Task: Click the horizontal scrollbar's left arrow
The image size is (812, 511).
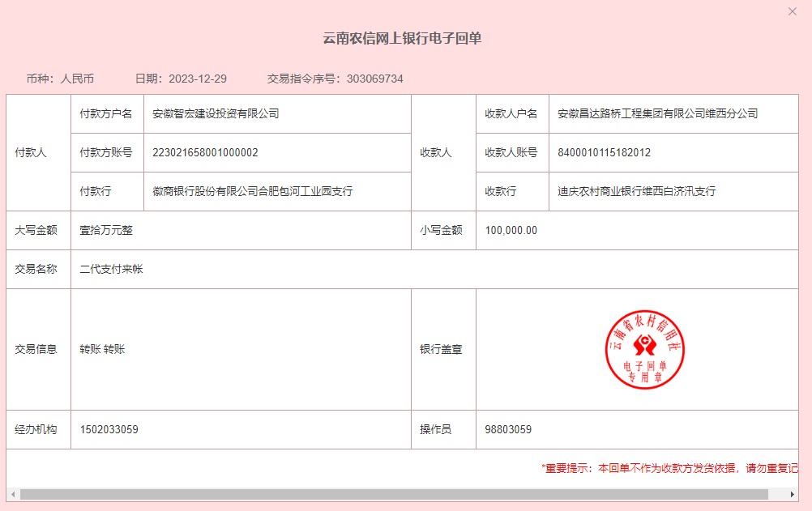Action: pyautogui.click(x=11, y=494)
